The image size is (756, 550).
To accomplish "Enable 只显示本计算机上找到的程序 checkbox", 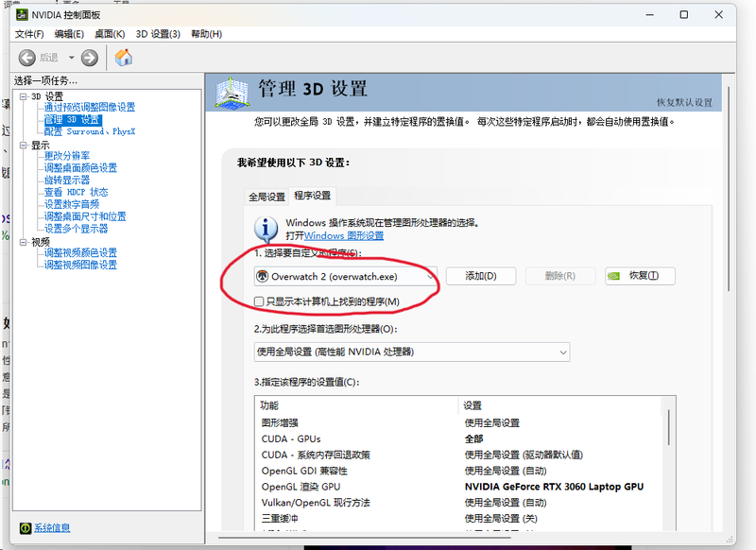I will pos(260,301).
